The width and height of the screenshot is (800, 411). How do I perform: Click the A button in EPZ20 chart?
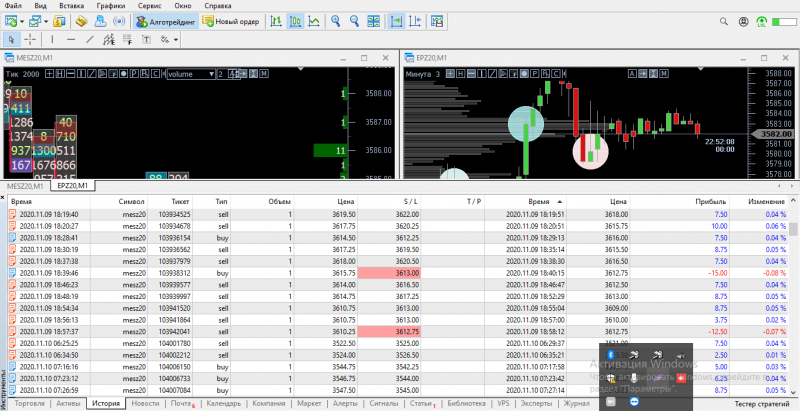pos(632,73)
